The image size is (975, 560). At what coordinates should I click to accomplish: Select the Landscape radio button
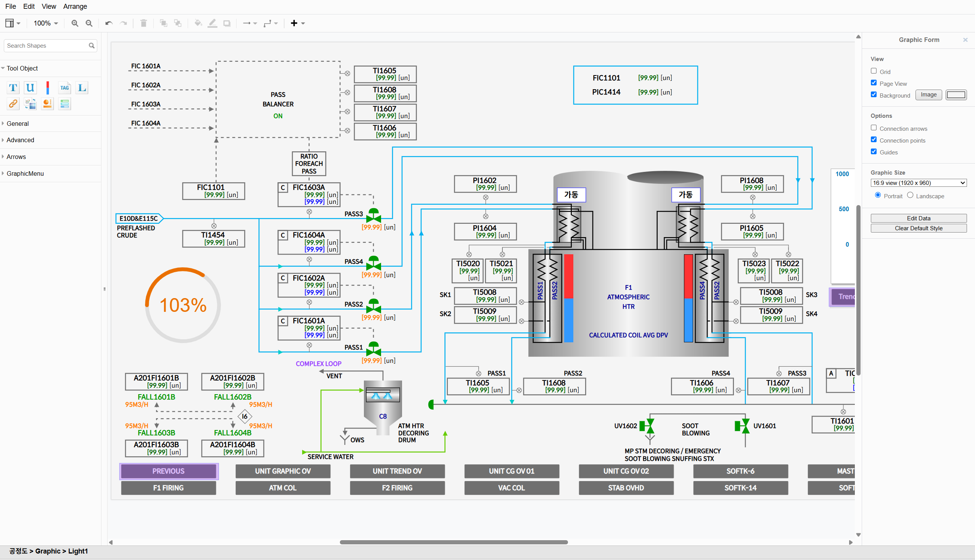coord(911,196)
